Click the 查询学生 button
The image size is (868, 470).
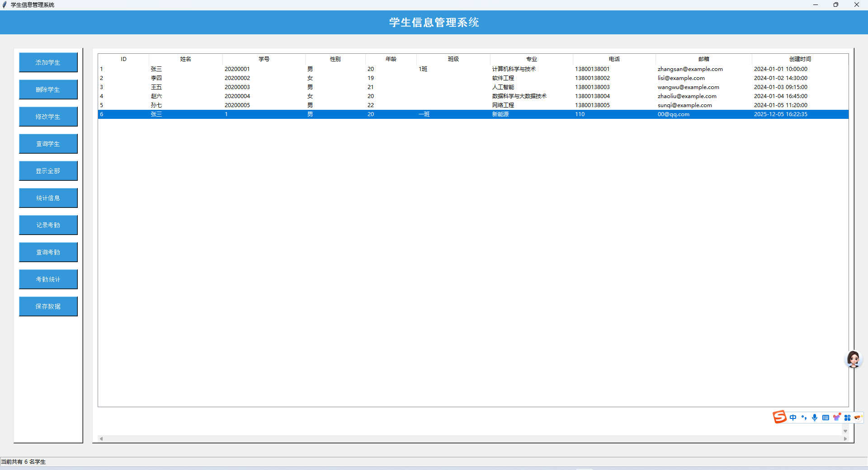click(x=48, y=143)
